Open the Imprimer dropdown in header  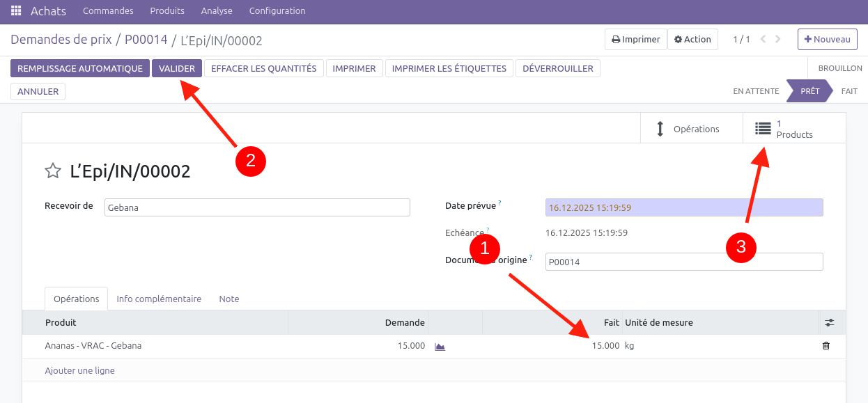635,40
